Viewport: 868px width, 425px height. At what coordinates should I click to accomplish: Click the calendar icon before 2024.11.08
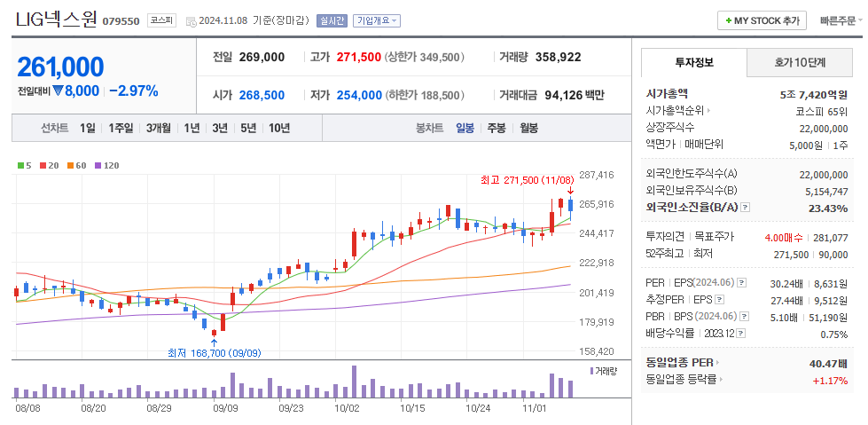coord(191,21)
